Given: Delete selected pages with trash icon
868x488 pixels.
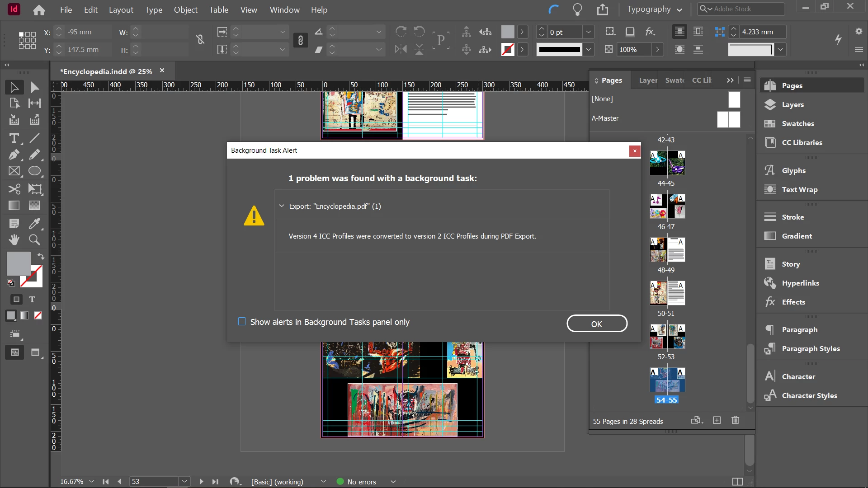Looking at the screenshot, I should (x=735, y=421).
